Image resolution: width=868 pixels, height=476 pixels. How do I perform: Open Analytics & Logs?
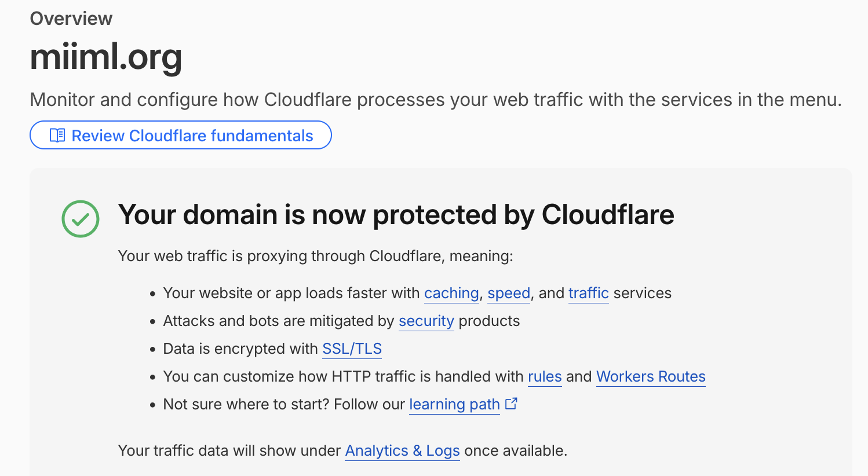point(403,451)
